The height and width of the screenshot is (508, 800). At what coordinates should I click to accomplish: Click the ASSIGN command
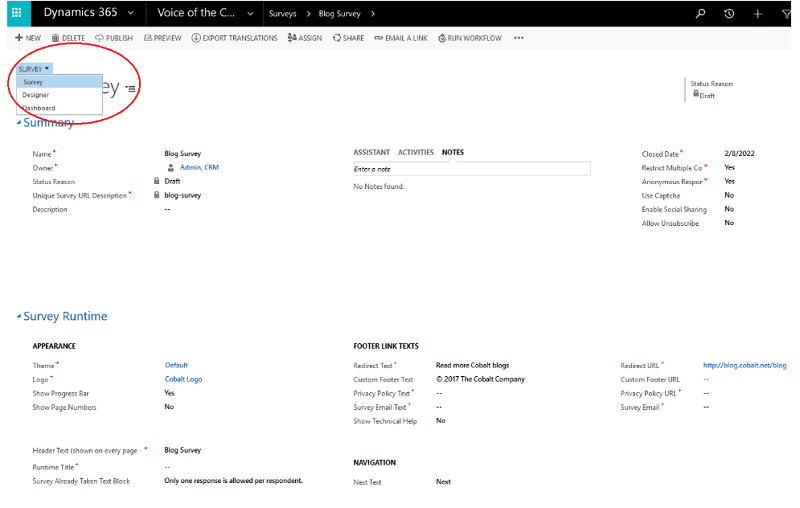click(305, 38)
